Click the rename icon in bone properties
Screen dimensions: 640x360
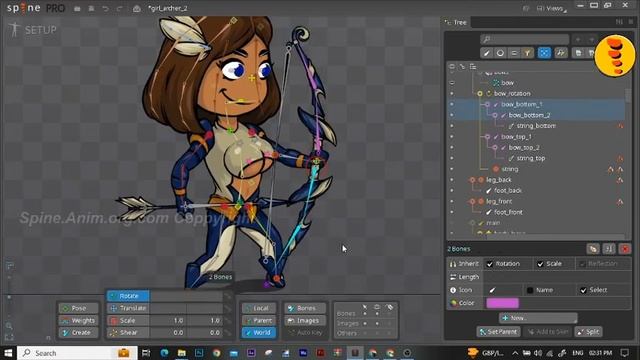[x=609, y=249]
